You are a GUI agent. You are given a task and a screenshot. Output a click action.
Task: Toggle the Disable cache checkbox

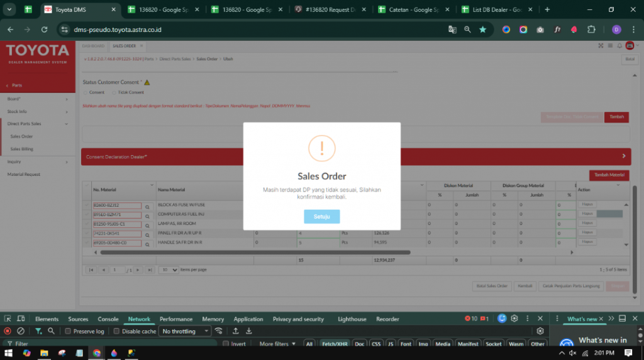(117, 331)
